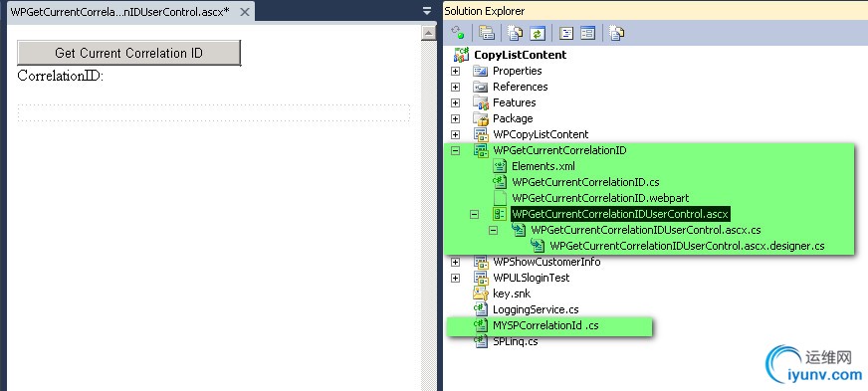Screen dimensions: 868x391
Task: Select the empty dotted control placeholder
Action: (x=214, y=112)
